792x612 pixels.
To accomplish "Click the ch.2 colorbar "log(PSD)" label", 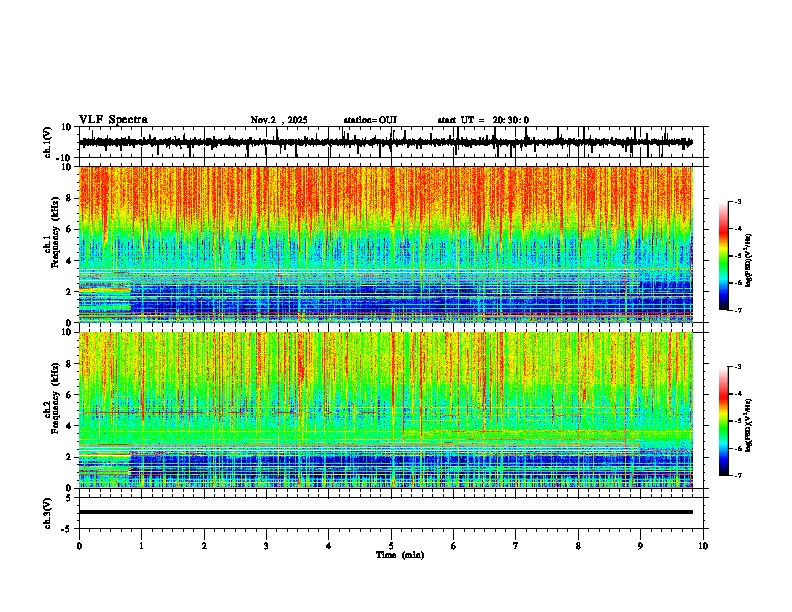I will 748,425.
